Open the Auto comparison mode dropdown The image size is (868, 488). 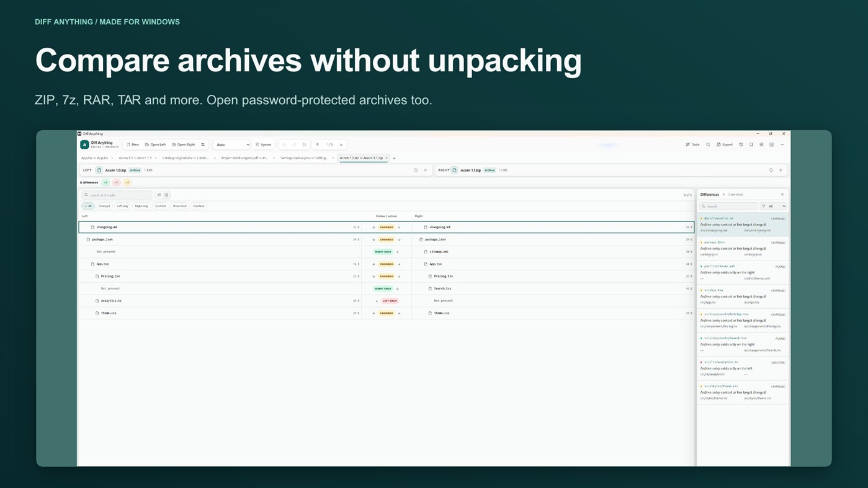click(231, 144)
